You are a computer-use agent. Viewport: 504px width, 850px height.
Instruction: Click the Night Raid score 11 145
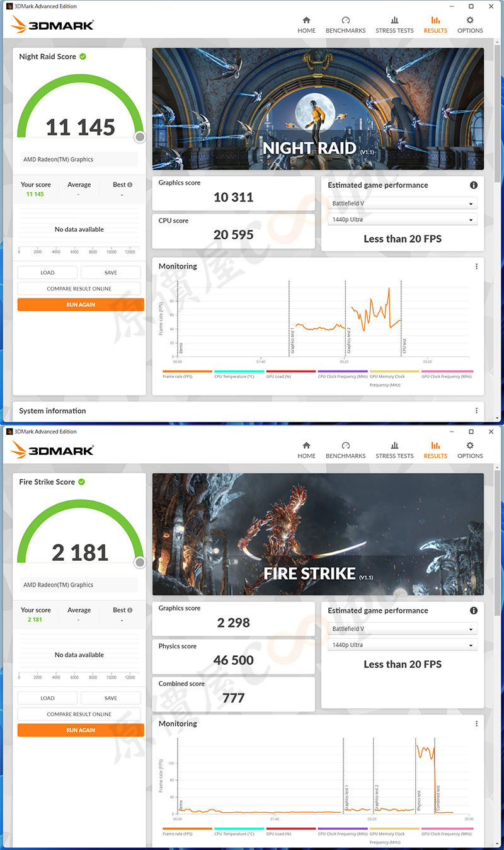81,127
